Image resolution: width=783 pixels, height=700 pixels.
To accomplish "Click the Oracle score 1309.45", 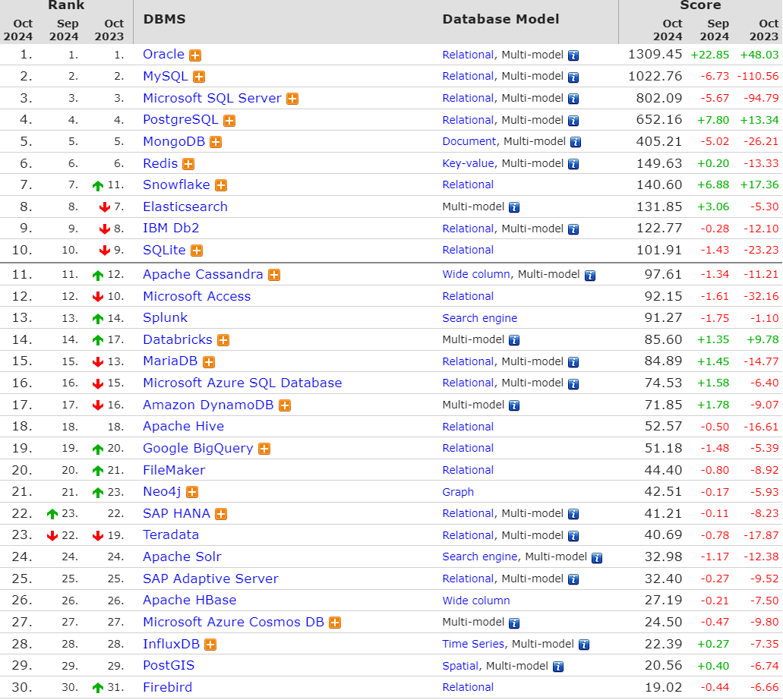I will (x=655, y=55).
